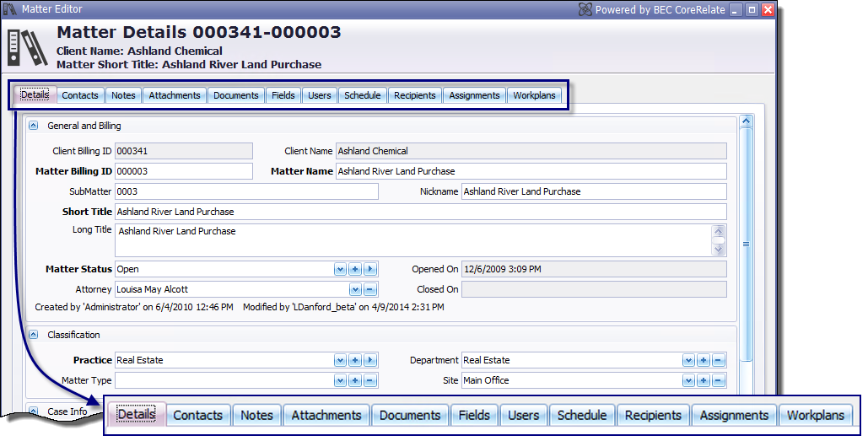Click the minus button beside Attorney
The width and height of the screenshot is (868, 441).
click(370, 289)
